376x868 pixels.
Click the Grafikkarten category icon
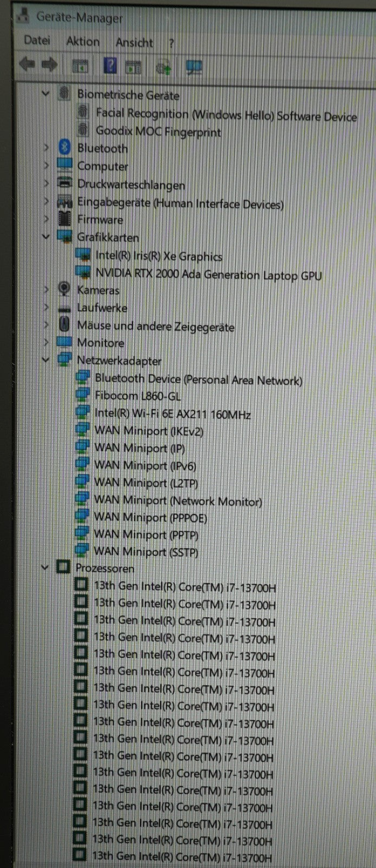click(64, 237)
